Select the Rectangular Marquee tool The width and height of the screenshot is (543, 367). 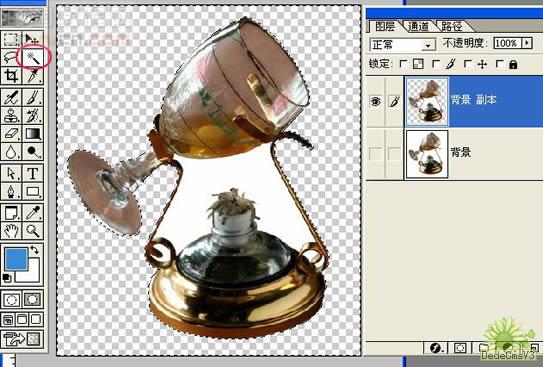tap(11, 39)
